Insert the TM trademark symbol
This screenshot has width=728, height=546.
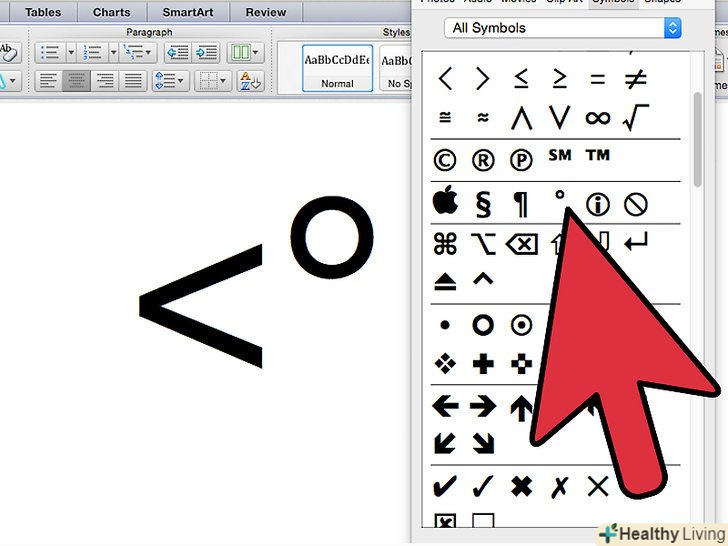pyautogui.click(x=598, y=155)
